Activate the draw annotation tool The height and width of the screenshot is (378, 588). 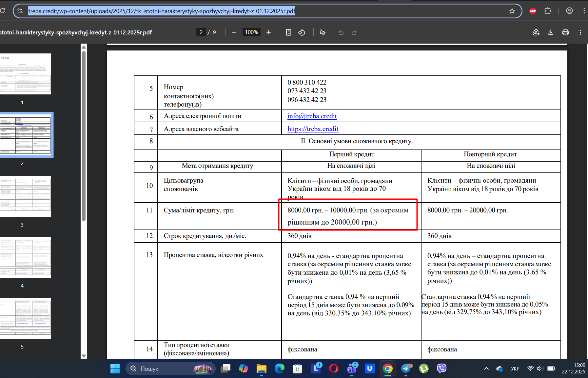[323, 32]
